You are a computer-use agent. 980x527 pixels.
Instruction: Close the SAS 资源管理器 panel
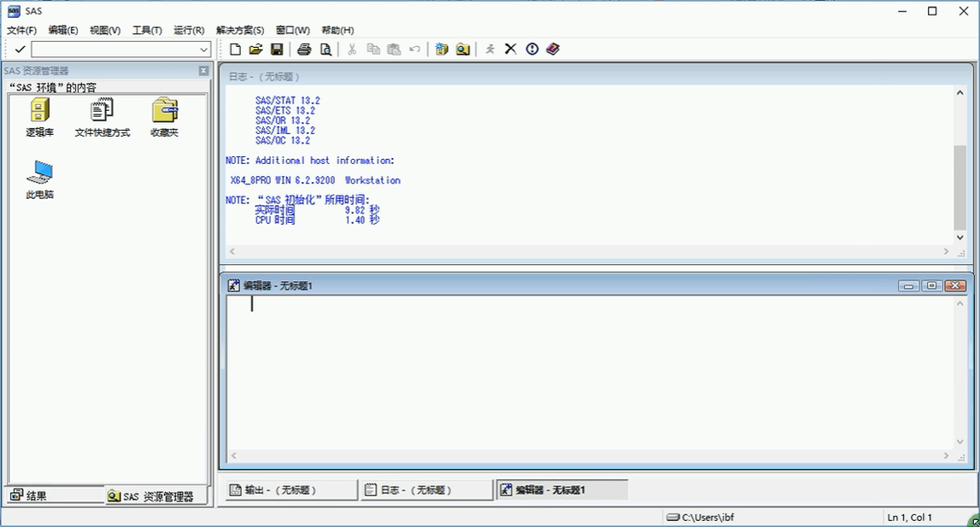click(203, 71)
